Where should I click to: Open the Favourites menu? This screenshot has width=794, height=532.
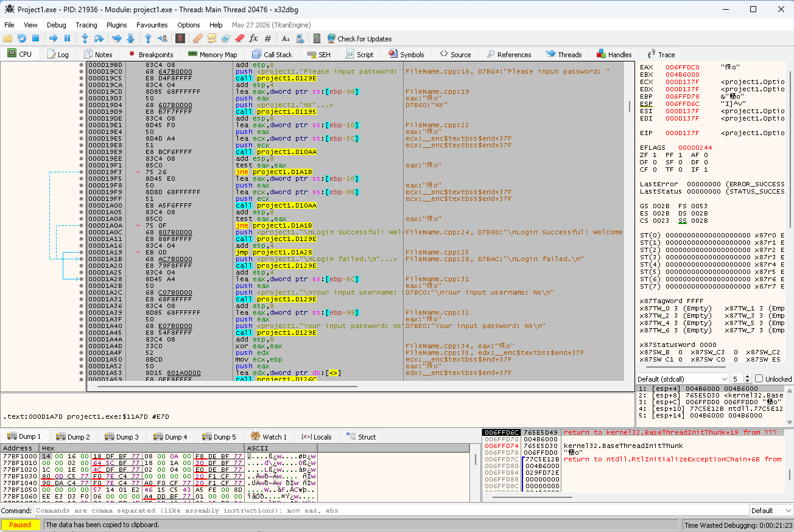click(x=152, y=25)
